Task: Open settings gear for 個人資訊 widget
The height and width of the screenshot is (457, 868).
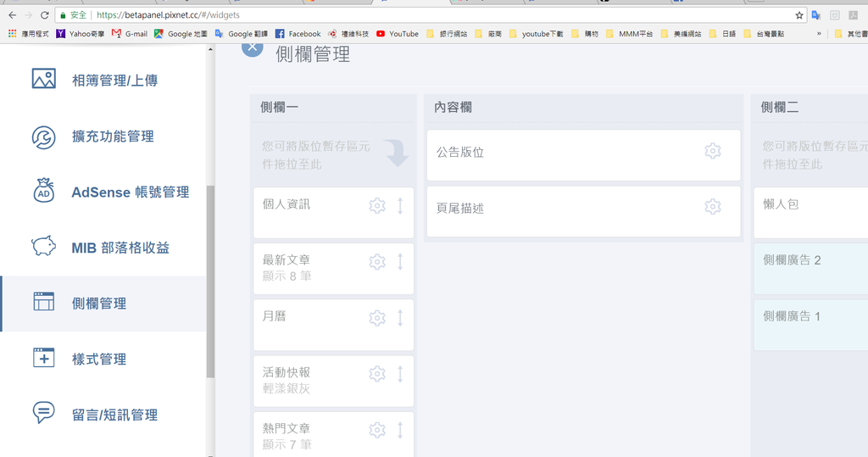Action: [x=377, y=205]
